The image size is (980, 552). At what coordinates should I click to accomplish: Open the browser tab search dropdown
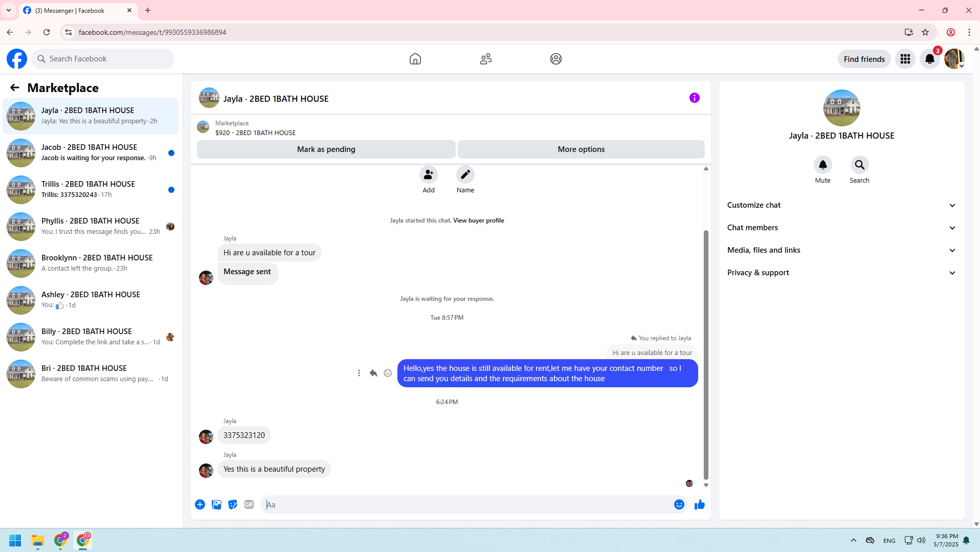(9, 10)
